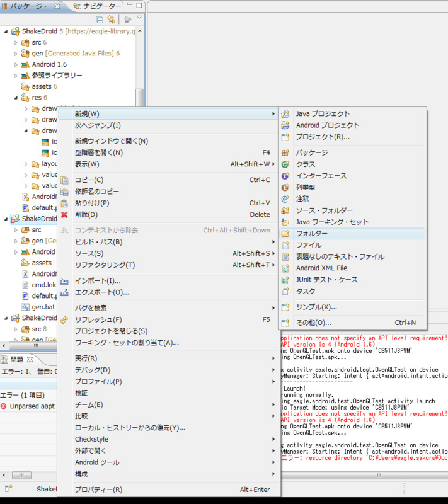
Task: Click the コピー copy icon
Action: (64, 180)
